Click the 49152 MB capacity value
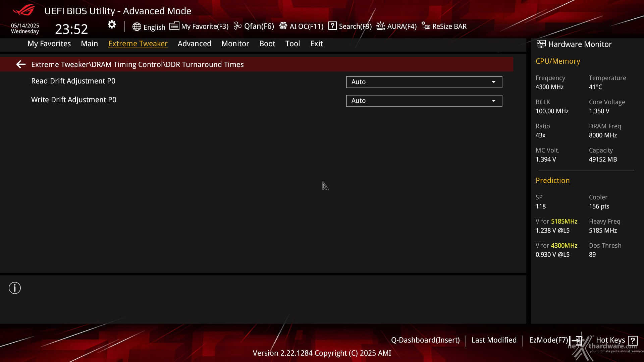This screenshot has width=644, height=362. pos(603,160)
